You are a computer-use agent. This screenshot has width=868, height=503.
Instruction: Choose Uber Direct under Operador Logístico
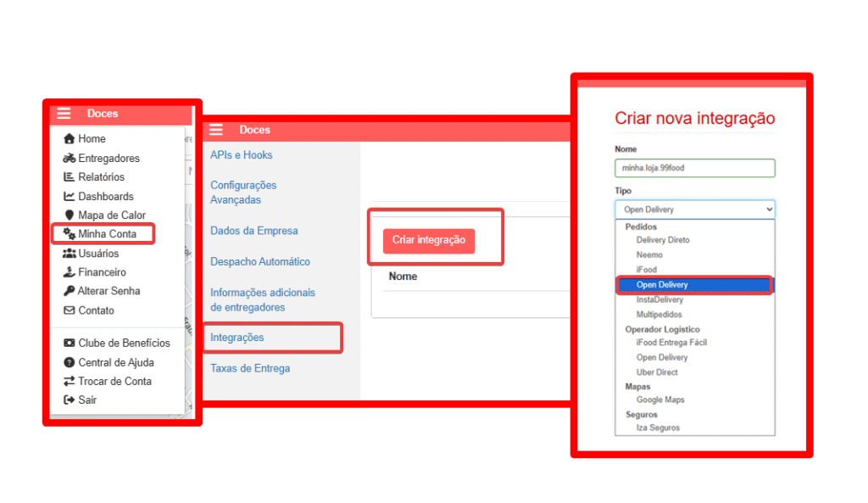tap(657, 372)
